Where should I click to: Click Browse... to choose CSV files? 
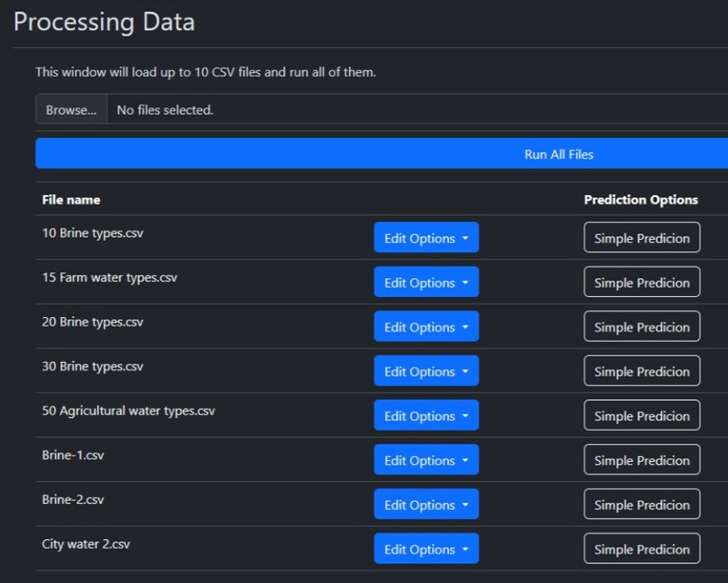click(72, 110)
